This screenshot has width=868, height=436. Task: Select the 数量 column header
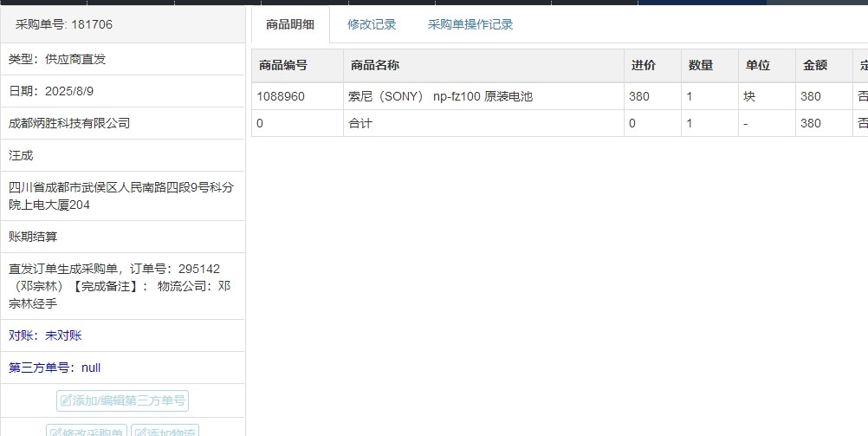pyautogui.click(x=709, y=65)
